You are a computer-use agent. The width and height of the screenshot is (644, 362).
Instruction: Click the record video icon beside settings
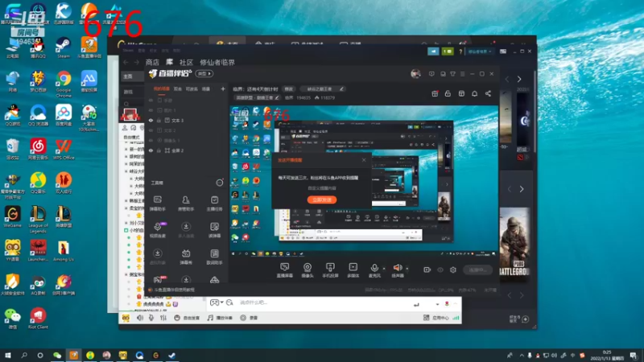[427, 269]
